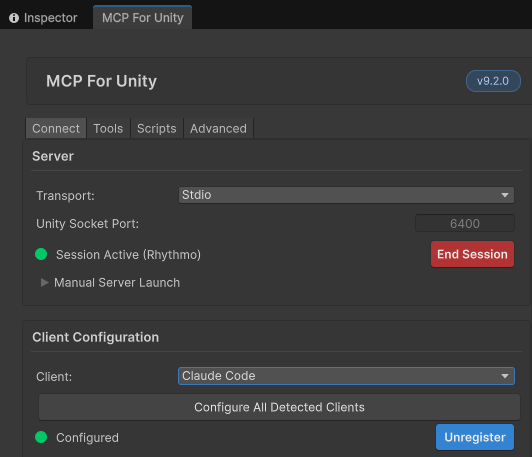Click the green Configured status dot
Screen dimensions: 532x457
tap(41, 437)
